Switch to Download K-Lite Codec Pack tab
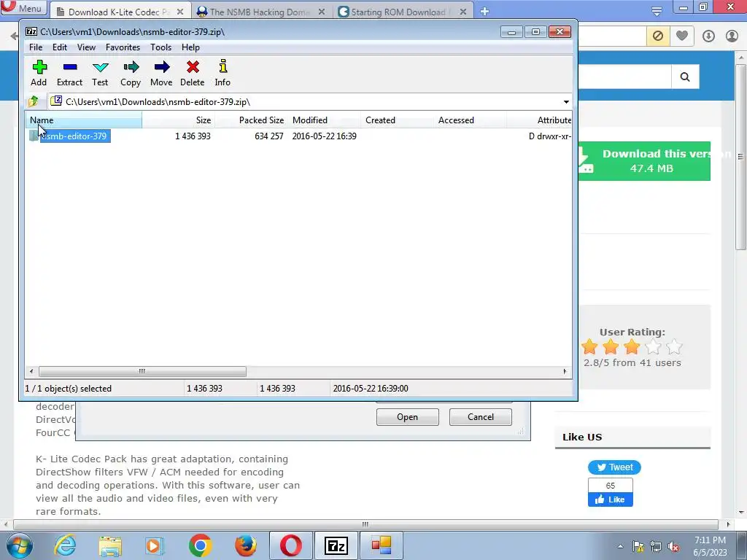The height and width of the screenshot is (560, 747). point(119,12)
